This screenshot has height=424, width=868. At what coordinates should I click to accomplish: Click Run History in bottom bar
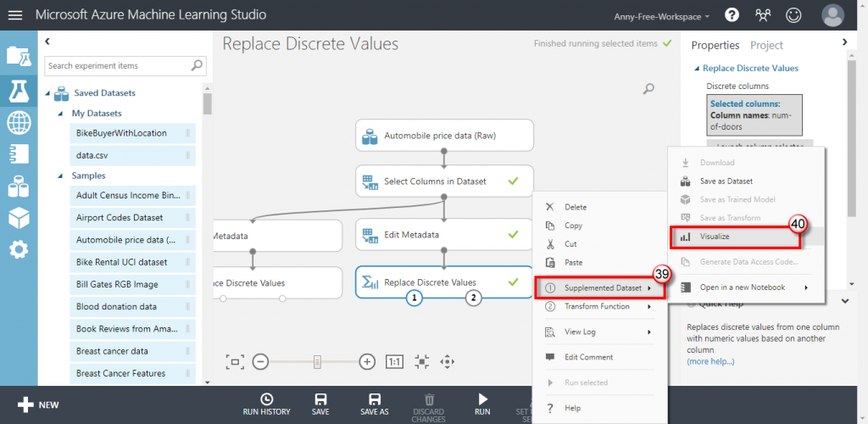[x=266, y=405]
